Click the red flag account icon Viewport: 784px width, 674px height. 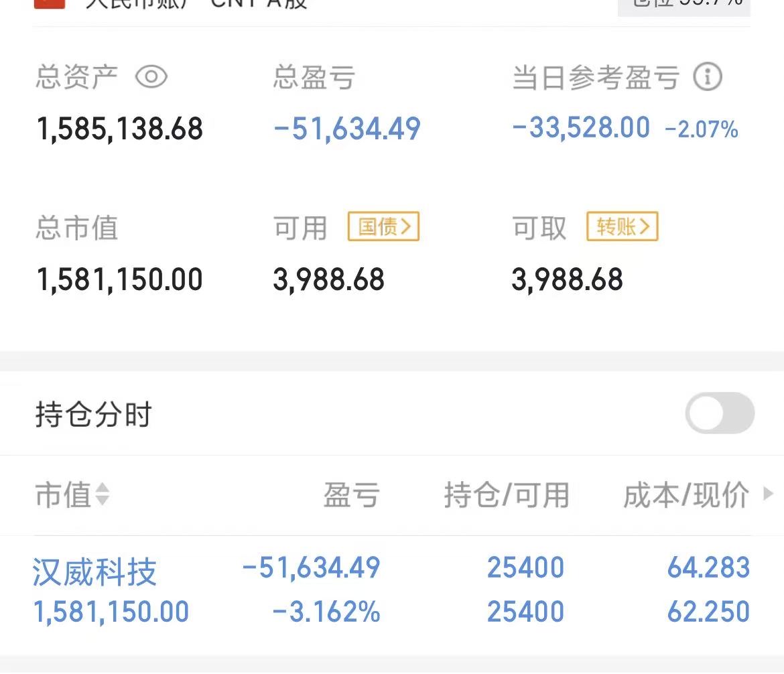tap(49, 2)
